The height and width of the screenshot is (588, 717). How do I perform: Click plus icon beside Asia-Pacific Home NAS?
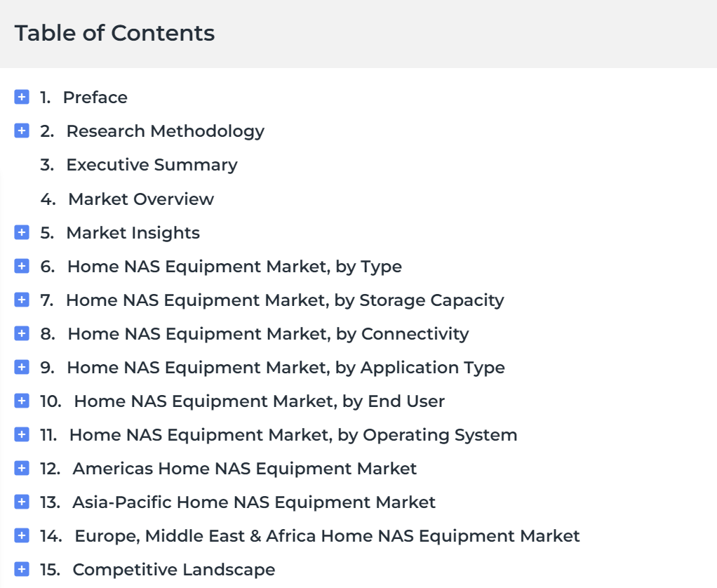tap(22, 502)
